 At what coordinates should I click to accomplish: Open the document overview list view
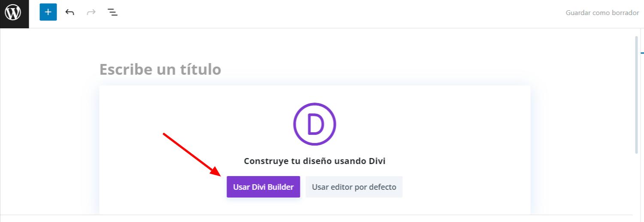click(x=112, y=12)
